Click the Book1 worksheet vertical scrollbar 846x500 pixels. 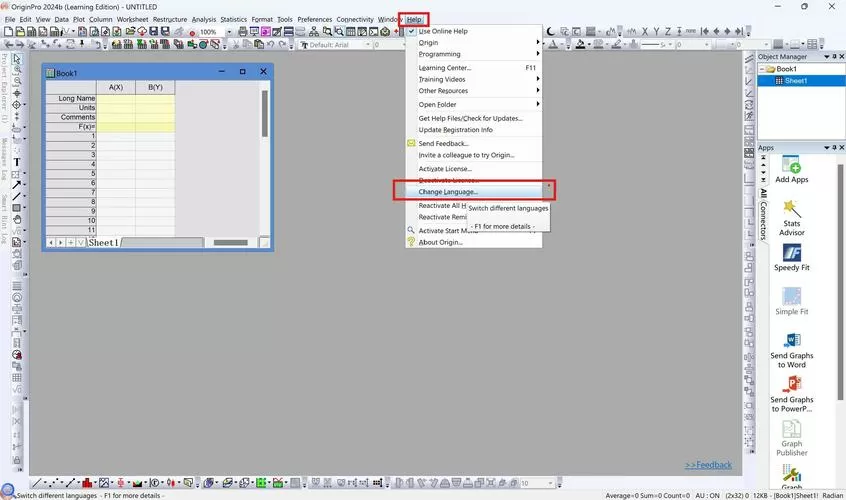click(x=264, y=158)
